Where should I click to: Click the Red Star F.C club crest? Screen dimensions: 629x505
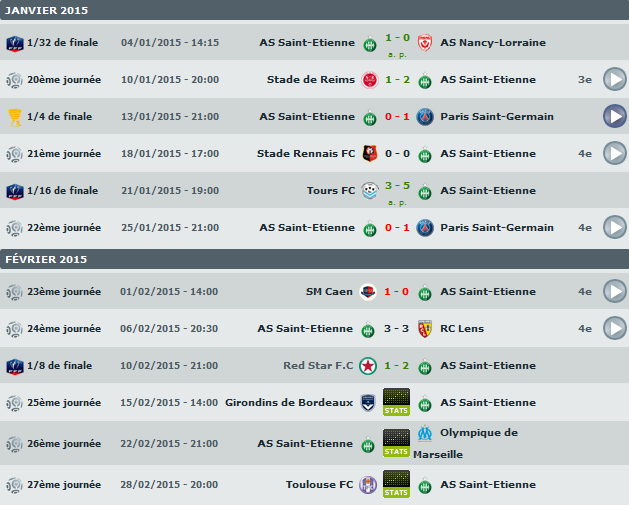tap(369, 366)
